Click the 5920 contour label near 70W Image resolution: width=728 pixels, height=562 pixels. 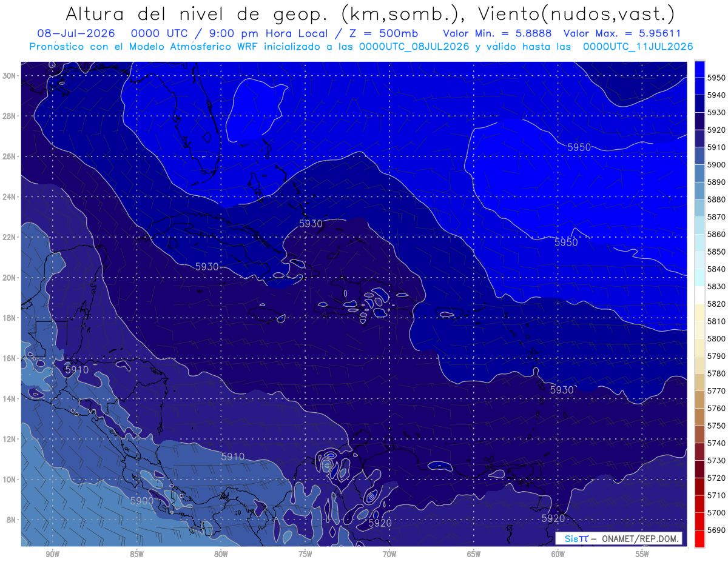pyautogui.click(x=380, y=523)
